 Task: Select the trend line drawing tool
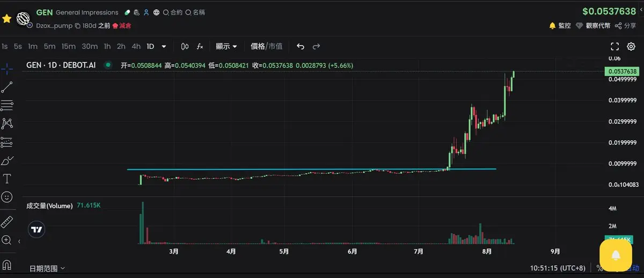click(x=7, y=87)
